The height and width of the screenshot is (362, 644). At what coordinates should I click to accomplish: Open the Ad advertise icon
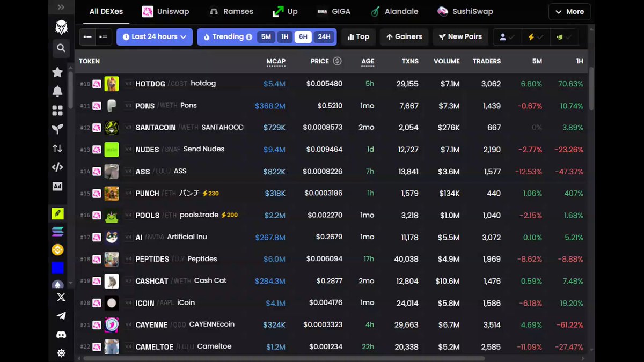(57, 186)
